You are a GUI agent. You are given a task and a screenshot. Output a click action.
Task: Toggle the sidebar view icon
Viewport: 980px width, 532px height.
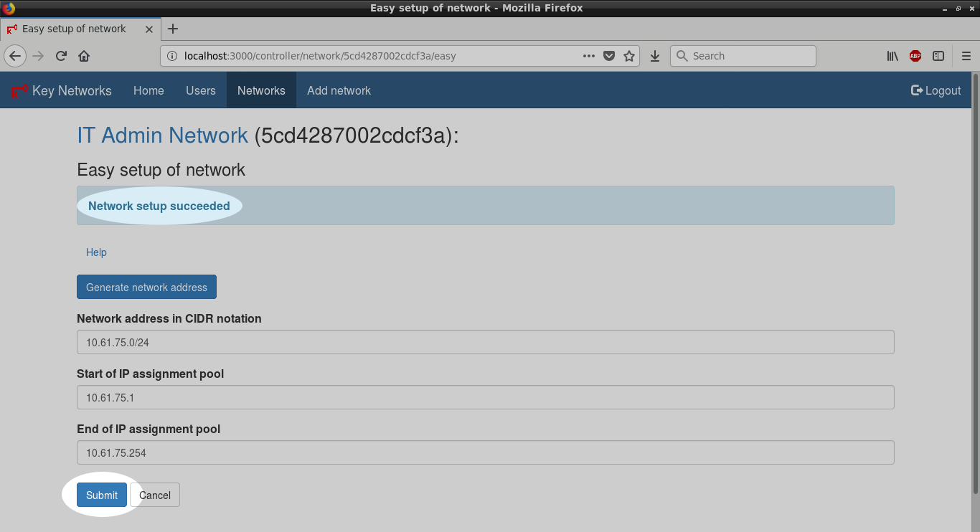tap(938, 56)
